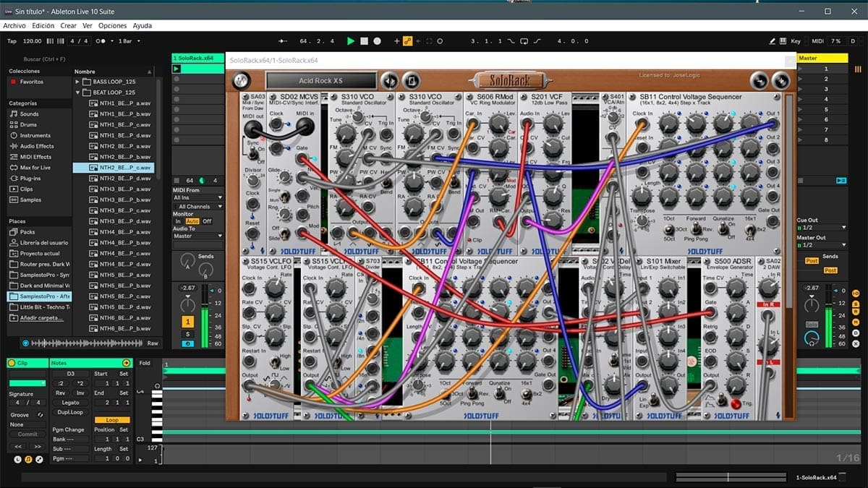Open Master Out 1/2 dropdown
Screen dimensions: 868x488
coord(821,245)
